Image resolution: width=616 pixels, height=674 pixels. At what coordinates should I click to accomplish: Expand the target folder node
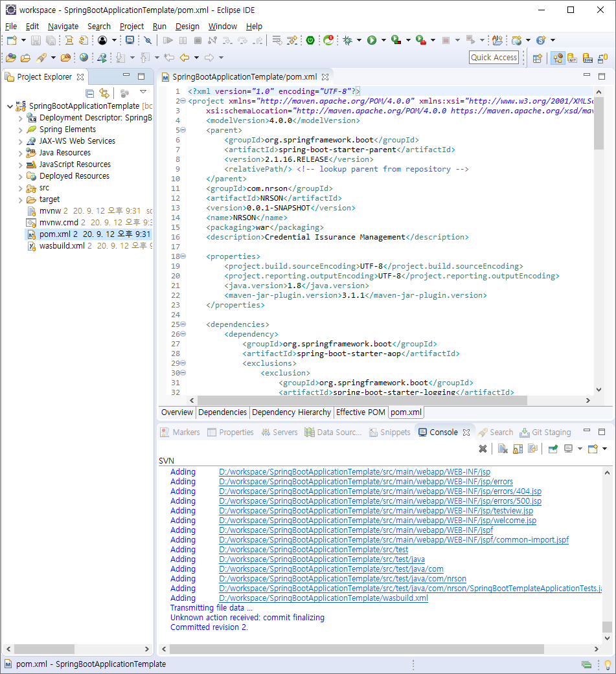coord(20,200)
